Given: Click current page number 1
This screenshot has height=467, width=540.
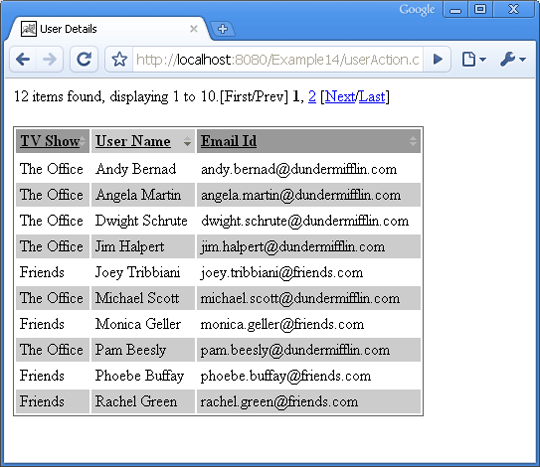Looking at the screenshot, I should (x=295, y=96).
